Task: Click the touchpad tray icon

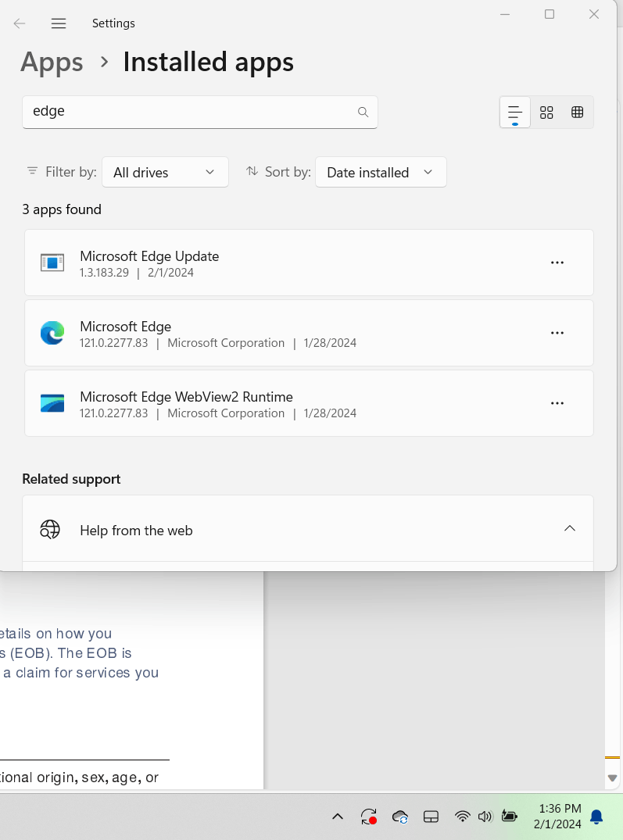Action: point(431,817)
